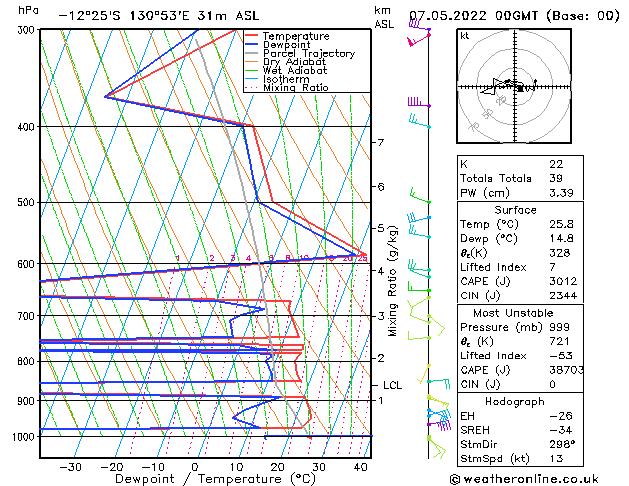Click the Surface Dewp value 14.8
This screenshot has width=629, height=486.
561,239
